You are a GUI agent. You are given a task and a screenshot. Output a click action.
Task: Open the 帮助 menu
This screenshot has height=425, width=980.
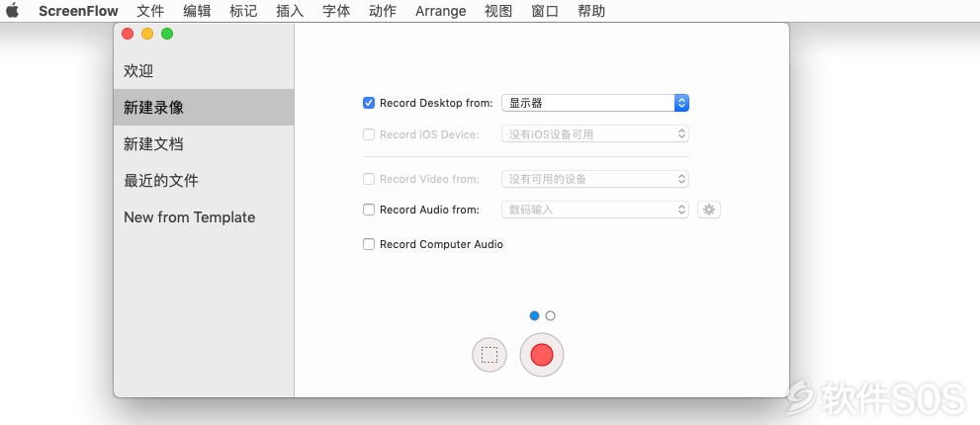591,11
